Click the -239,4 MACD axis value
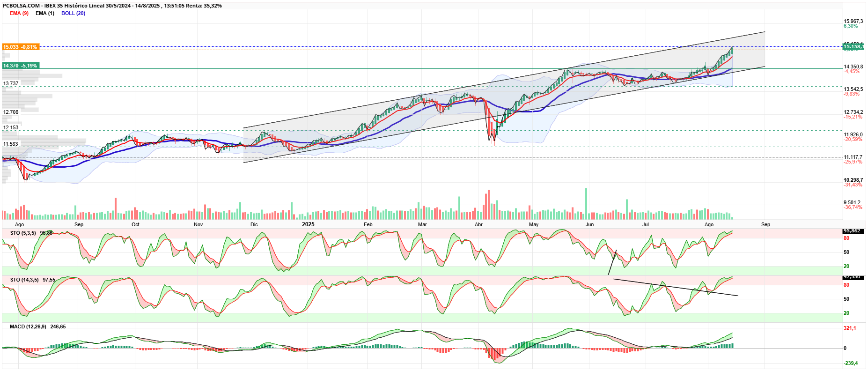This screenshot has height=371, width=868. [x=851, y=363]
